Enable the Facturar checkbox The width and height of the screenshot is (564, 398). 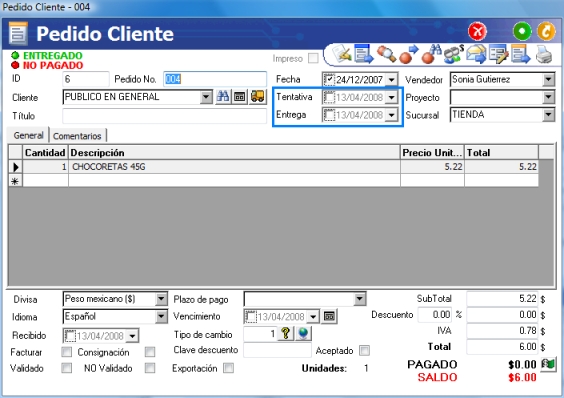(x=67, y=352)
